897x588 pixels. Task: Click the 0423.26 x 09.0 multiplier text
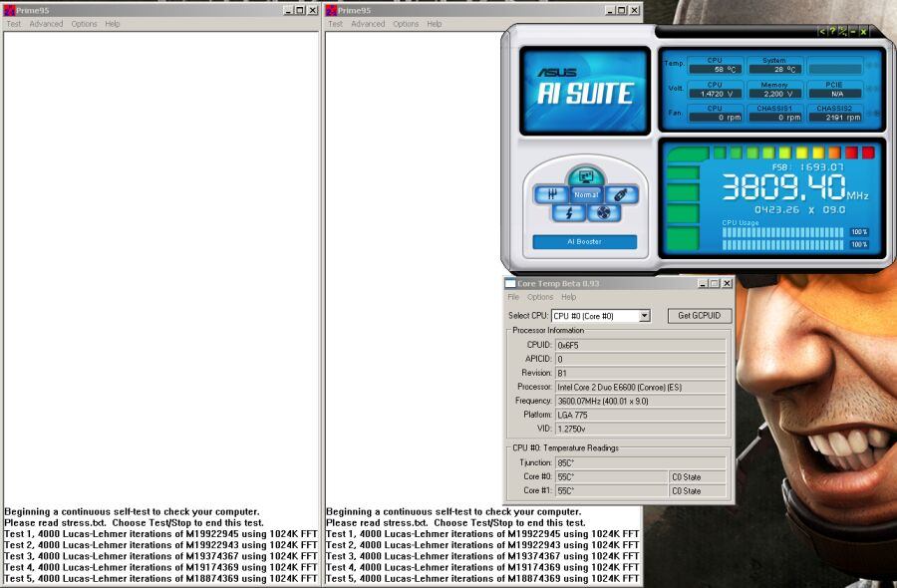click(799, 210)
